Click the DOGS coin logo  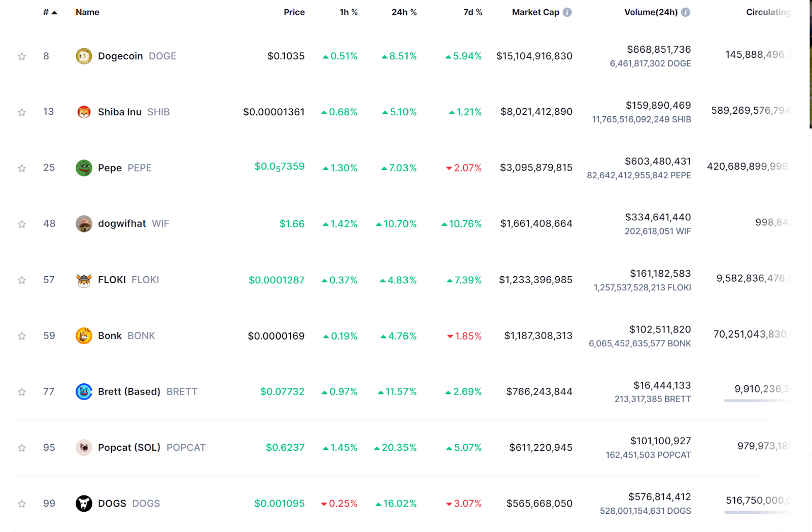pyautogui.click(x=84, y=503)
